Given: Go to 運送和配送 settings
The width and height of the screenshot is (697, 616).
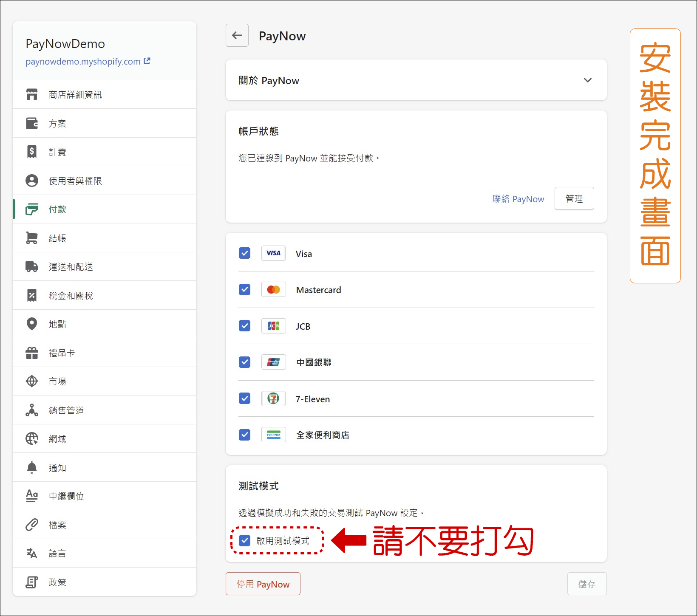Looking at the screenshot, I should (105, 266).
